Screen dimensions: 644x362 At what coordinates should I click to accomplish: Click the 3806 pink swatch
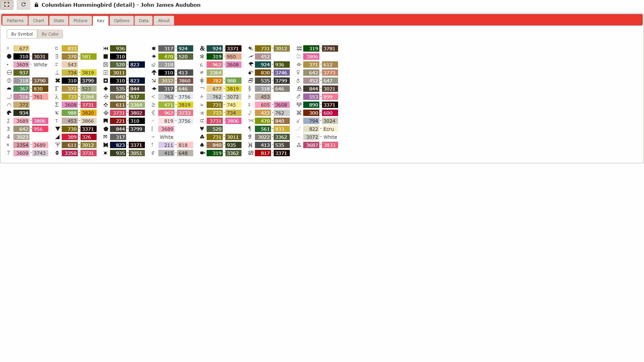point(312,57)
